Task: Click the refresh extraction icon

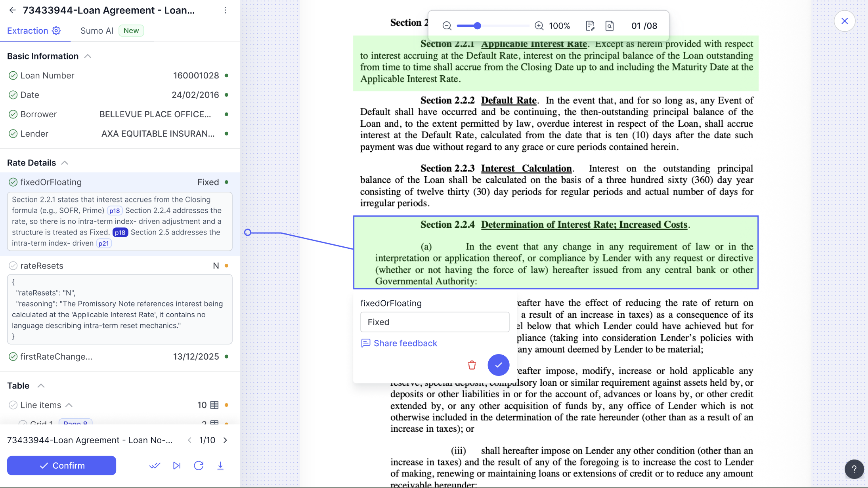Action: 199,465
